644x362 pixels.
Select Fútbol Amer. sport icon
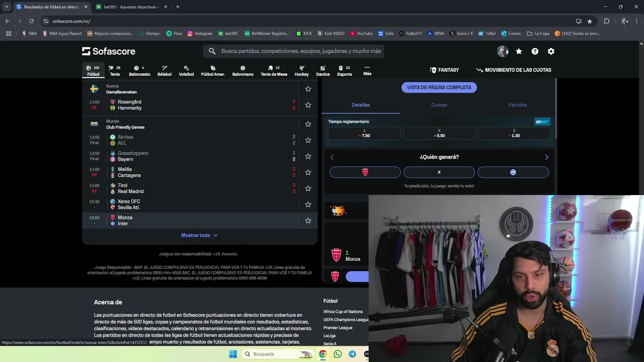[213, 70]
